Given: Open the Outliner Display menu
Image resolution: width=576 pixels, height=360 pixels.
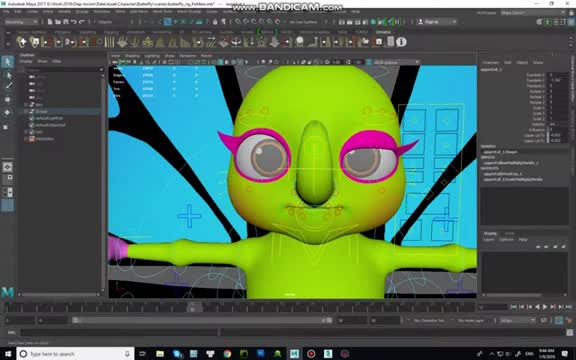Looking at the screenshot, I should click(26, 61).
